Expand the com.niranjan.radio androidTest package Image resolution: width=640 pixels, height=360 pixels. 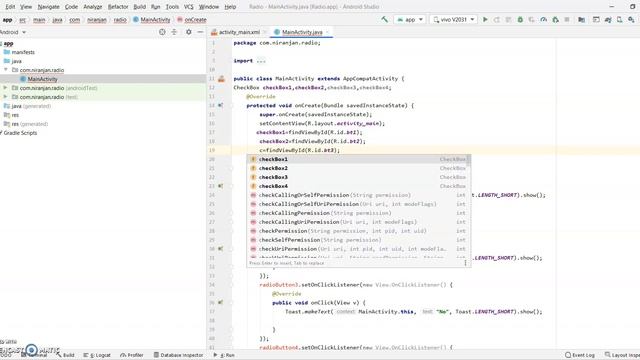point(5,88)
